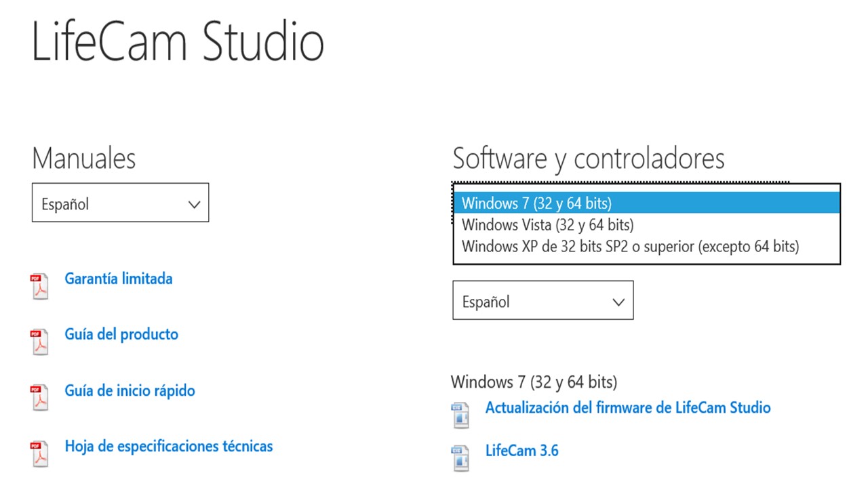Viewport: 868px width, 488px height.
Task: Download Actualización del firmware de LifeCam Studio
Action: coord(628,407)
